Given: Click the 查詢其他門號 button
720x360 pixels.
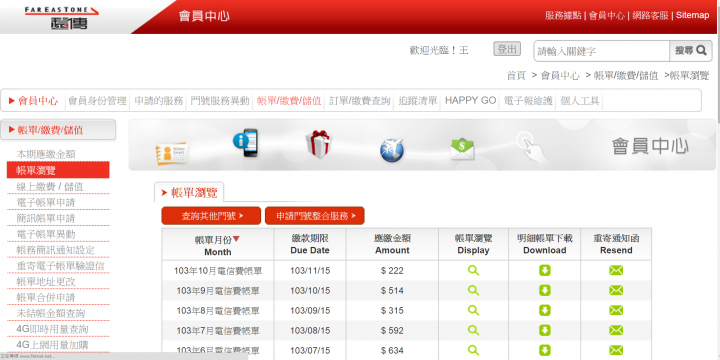Looking at the screenshot, I should point(211,216).
